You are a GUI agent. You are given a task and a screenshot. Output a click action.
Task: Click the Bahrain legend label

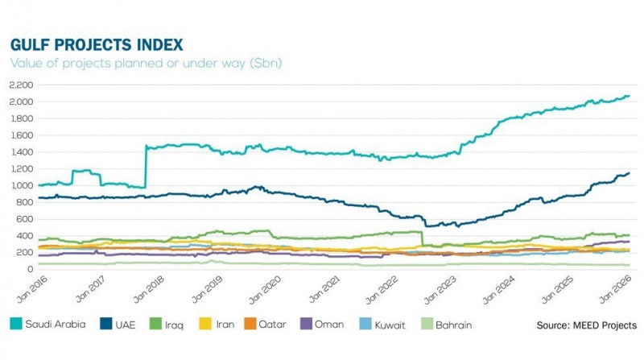click(455, 325)
